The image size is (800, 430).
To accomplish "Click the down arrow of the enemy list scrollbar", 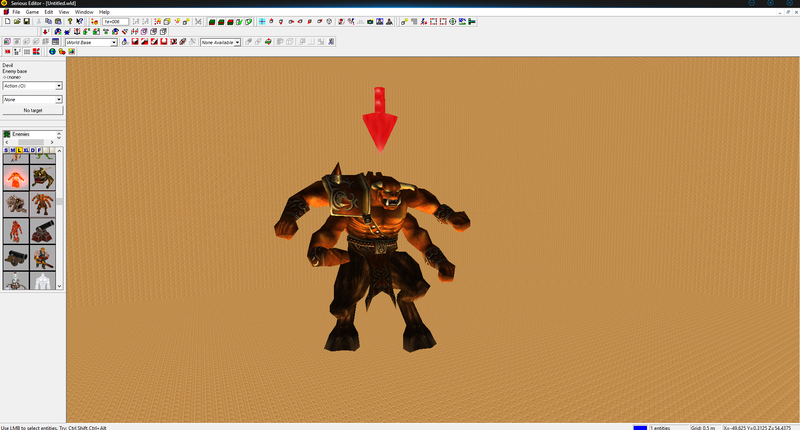I will pyautogui.click(x=60, y=286).
